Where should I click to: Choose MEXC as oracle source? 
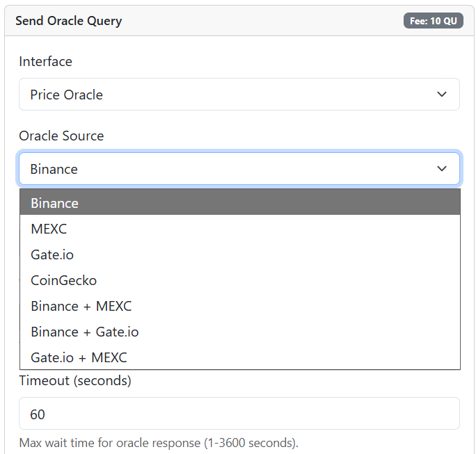[x=49, y=229]
